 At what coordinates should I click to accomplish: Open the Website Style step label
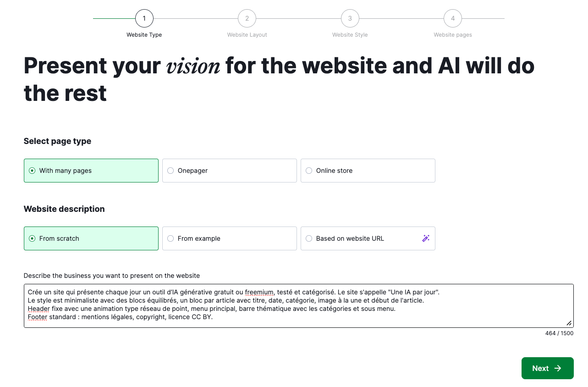point(350,35)
